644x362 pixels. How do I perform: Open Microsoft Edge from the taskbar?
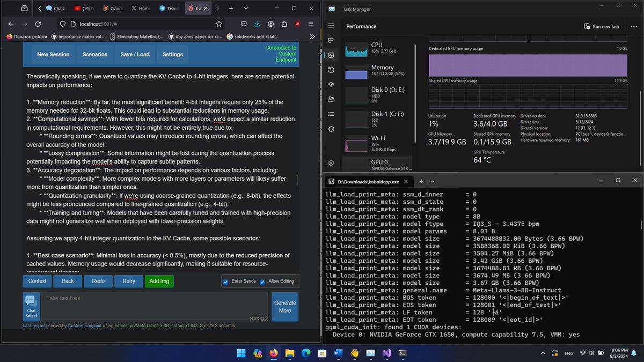(x=306, y=353)
